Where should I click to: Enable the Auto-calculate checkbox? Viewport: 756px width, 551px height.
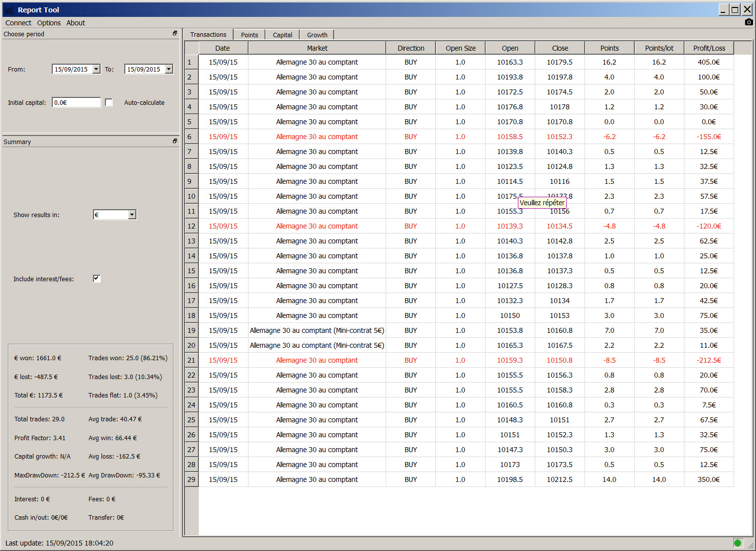pos(109,102)
